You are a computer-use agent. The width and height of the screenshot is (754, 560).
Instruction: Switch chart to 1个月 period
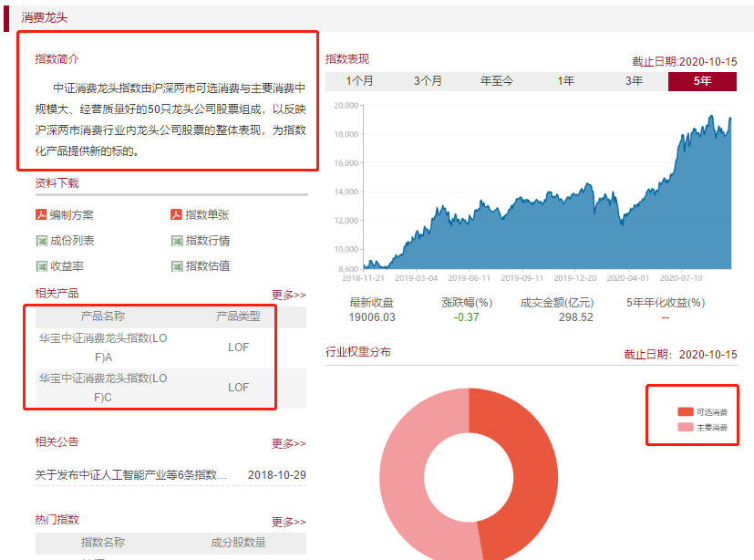[359, 81]
